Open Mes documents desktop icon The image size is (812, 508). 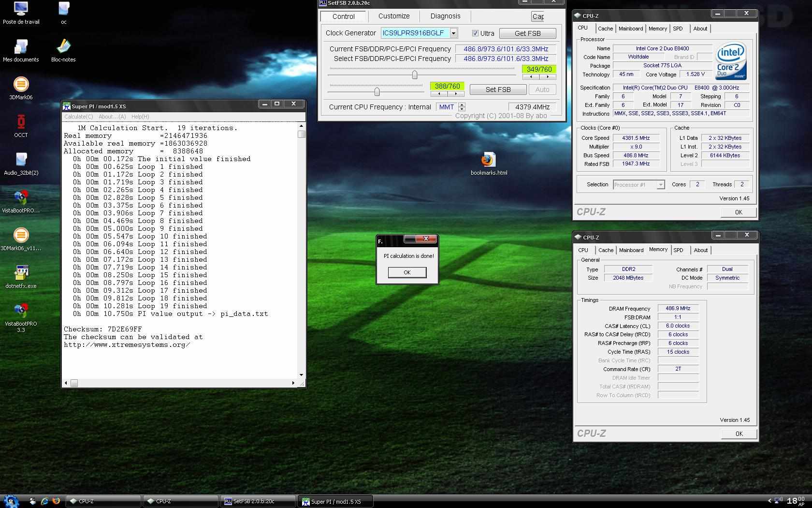pyautogui.click(x=21, y=50)
